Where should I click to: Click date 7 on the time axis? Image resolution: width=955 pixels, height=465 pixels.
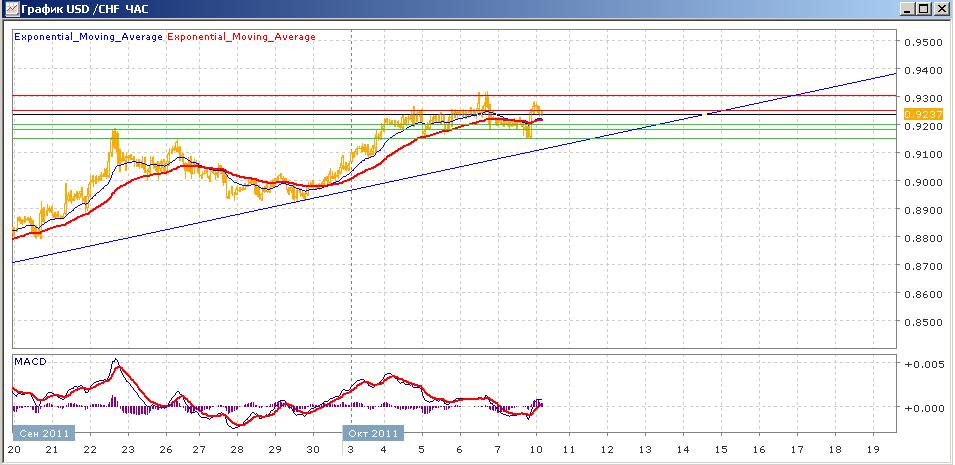pyautogui.click(x=498, y=450)
